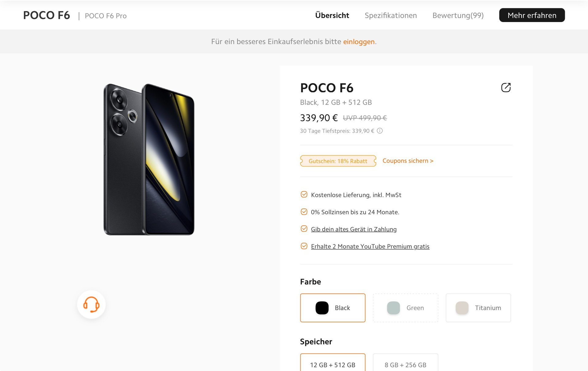
Task: Click the checkmark icon beside Gerät in Zahlung
Action: [304, 229]
